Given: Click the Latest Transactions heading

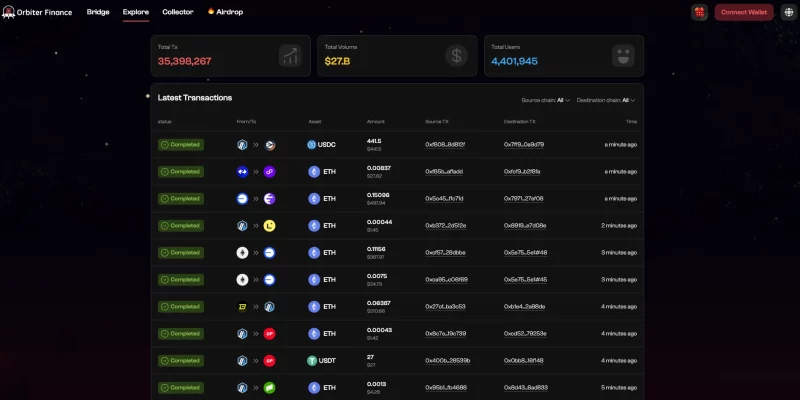Looking at the screenshot, I should pyautogui.click(x=195, y=98).
